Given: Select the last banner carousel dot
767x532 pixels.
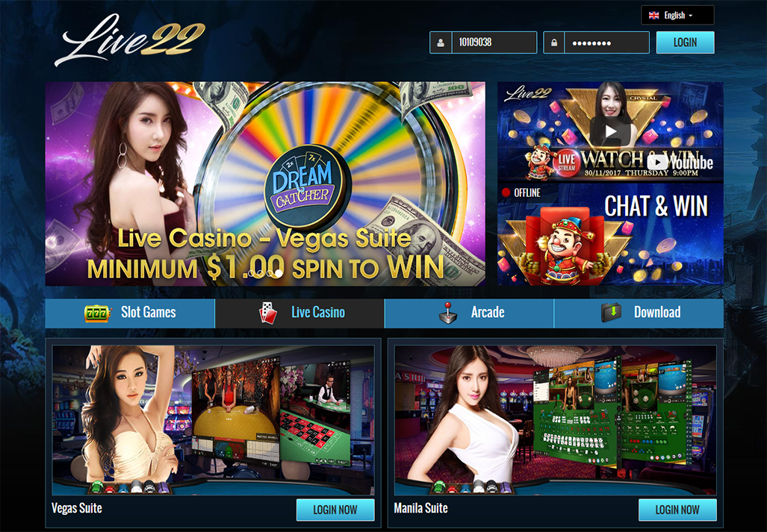Looking at the screenshot, I should click(x=279, y=274).
